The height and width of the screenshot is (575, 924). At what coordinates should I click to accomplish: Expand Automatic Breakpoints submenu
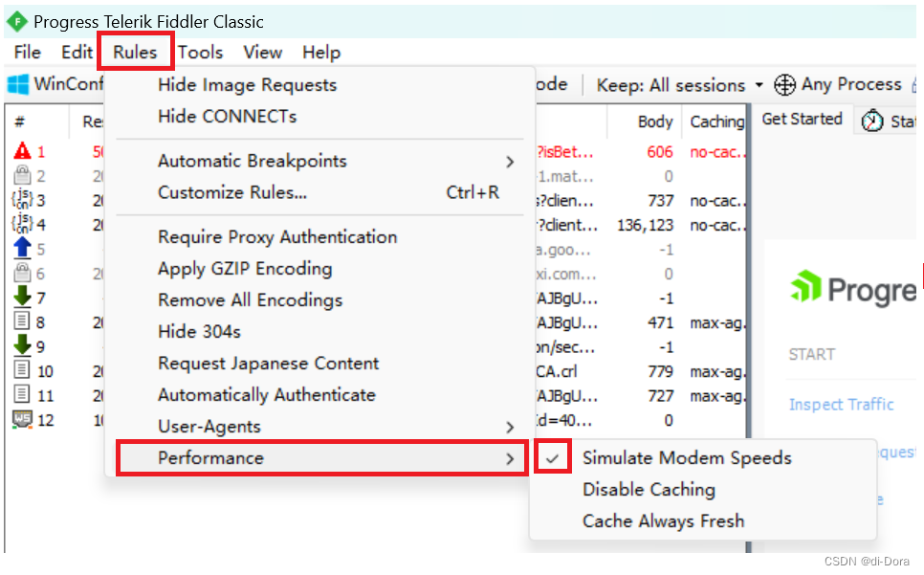(x=320, y=161)
